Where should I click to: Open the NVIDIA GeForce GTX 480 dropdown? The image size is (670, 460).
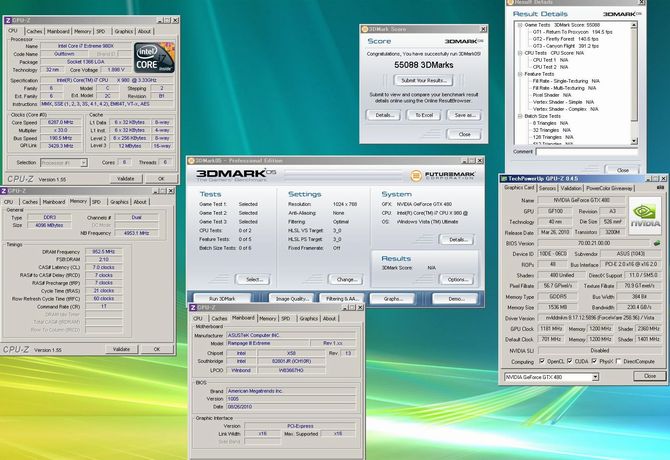tap(595, 377)
